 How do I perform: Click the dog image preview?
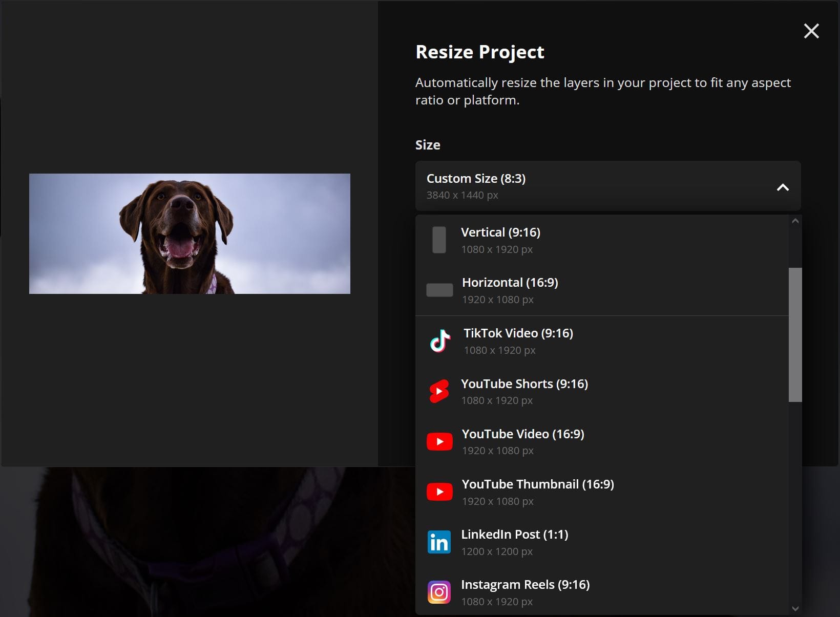coord(189,233)
